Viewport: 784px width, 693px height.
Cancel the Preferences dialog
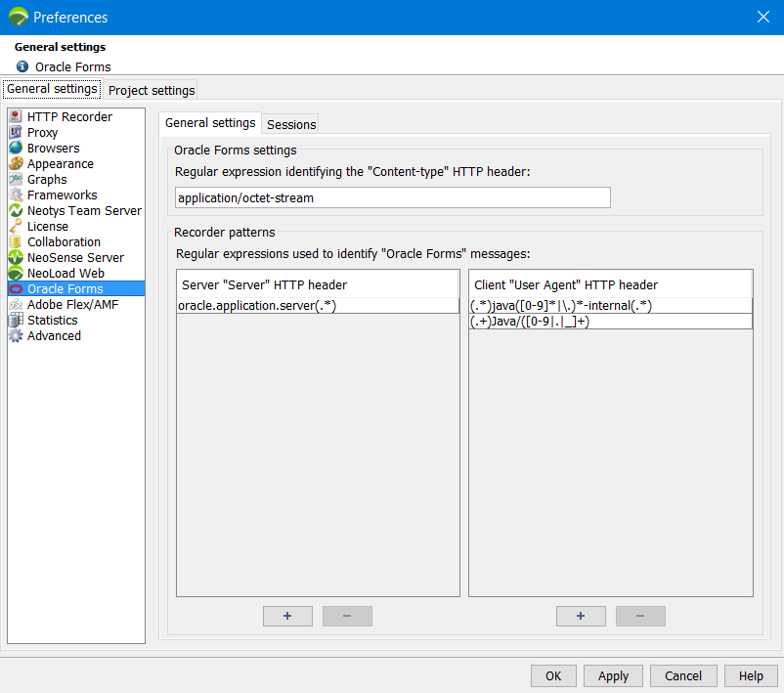point(683,676)
